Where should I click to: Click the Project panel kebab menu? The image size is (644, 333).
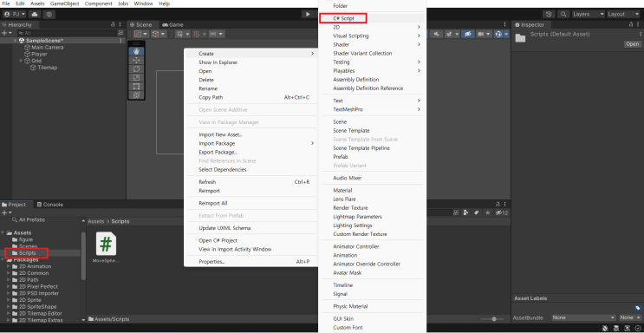coord(505,205)
